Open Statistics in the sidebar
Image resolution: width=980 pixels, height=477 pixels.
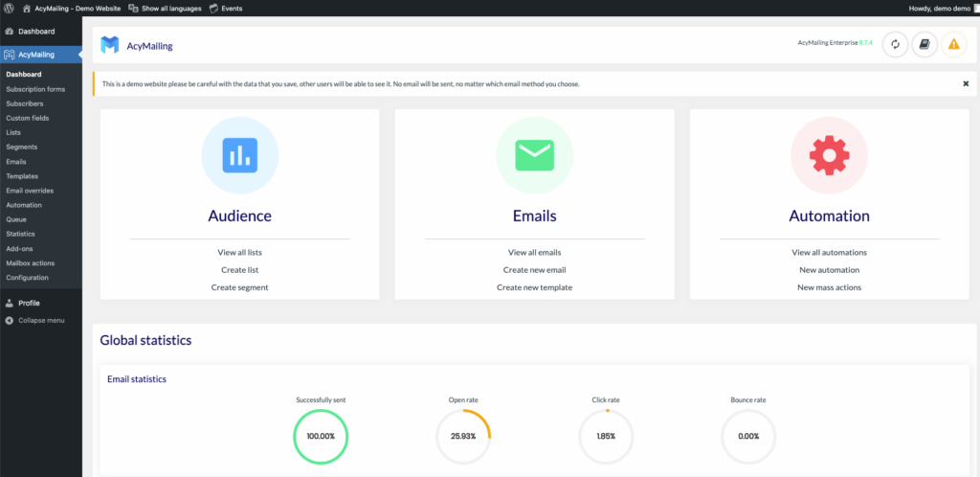click(21, 234)
